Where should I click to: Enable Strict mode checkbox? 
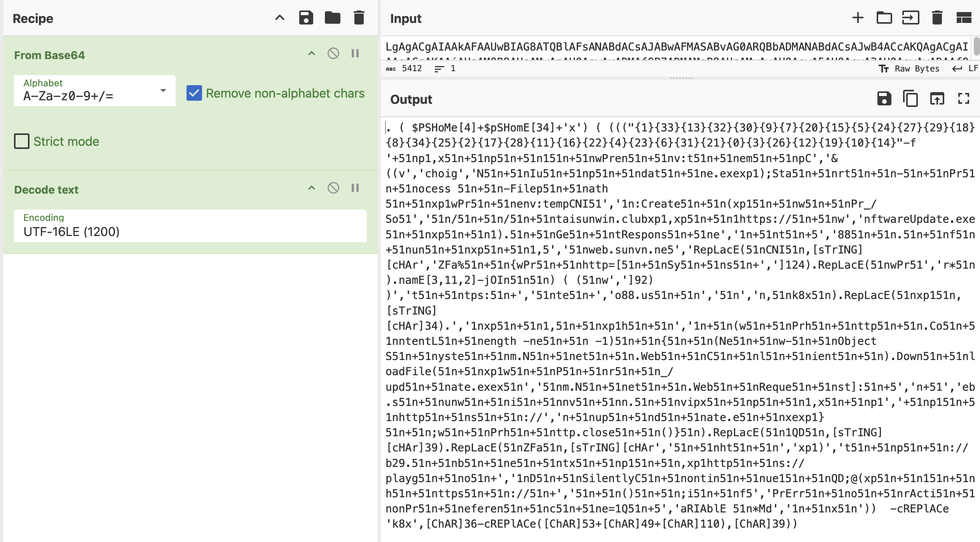tap(22, 141)
